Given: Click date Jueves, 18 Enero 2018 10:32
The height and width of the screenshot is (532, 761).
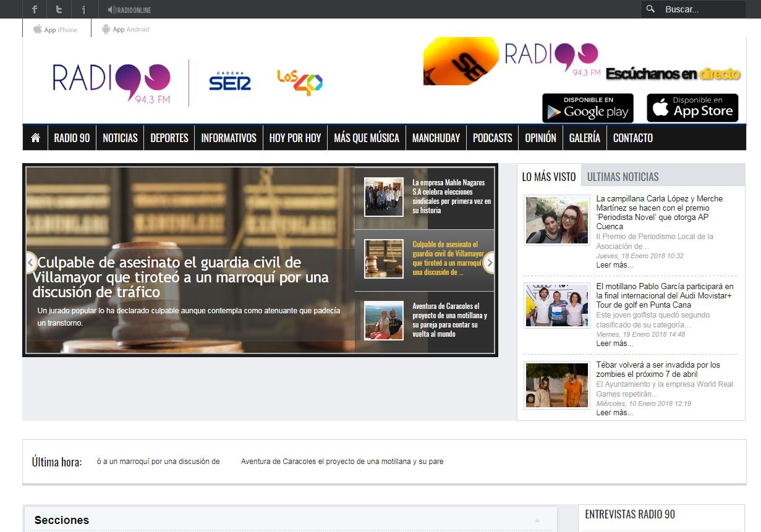Looking at the screenshot, I should (x=640, y=256).
